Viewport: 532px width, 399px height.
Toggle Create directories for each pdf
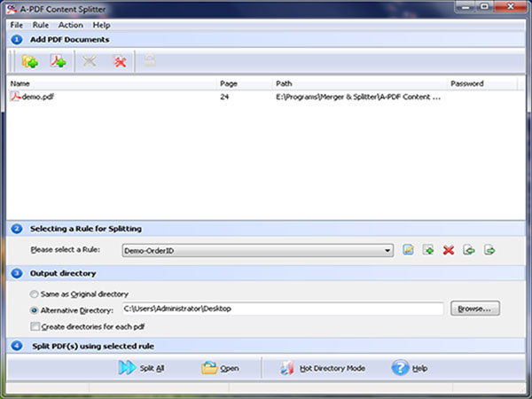[x=35, y=326]
